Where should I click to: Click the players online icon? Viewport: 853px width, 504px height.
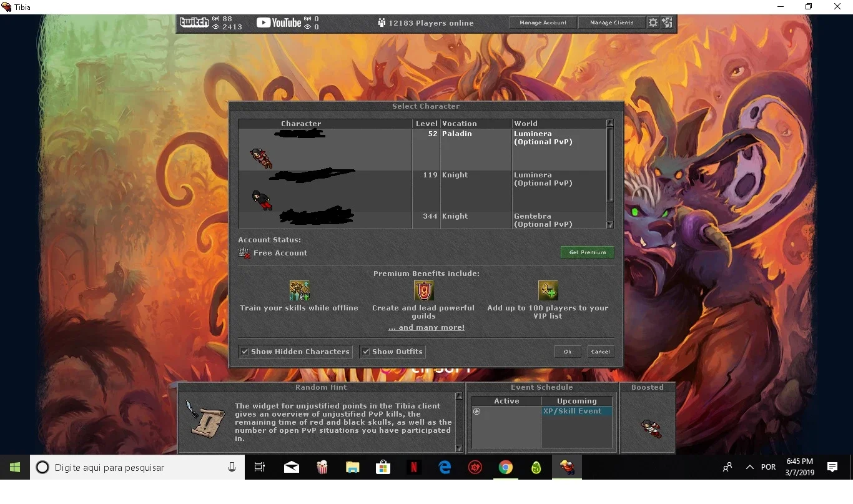click(x=382, y=22)
